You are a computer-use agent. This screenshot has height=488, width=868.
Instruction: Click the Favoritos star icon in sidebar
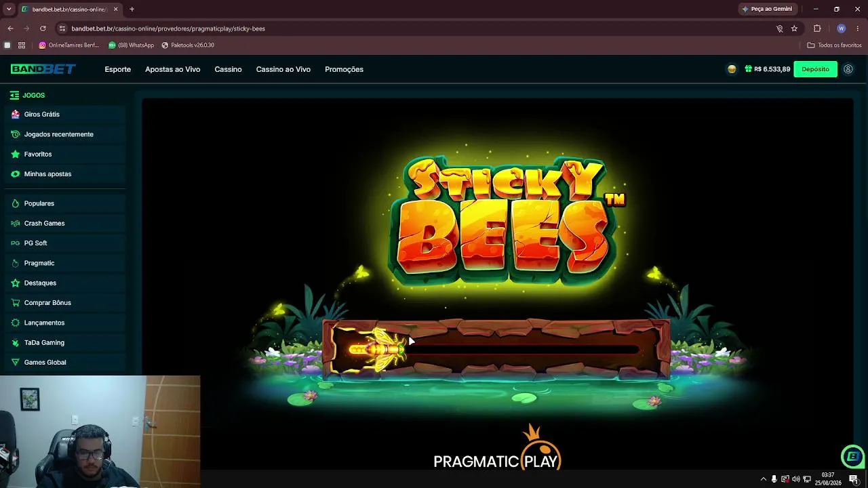click(15, 155)
